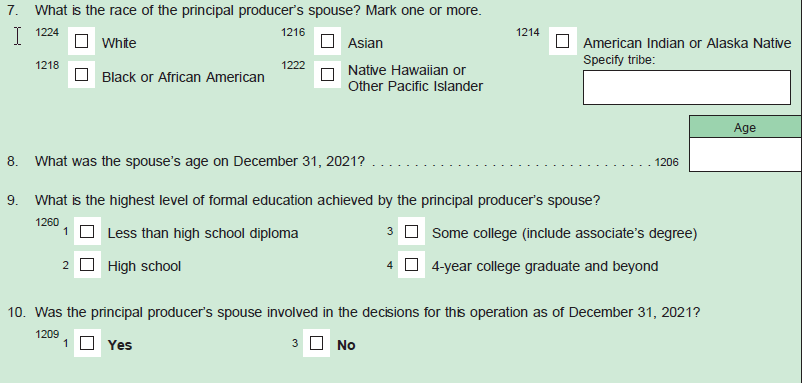Click the bold No label
This screenshot has width=802, height=383.
click(346, 345)
